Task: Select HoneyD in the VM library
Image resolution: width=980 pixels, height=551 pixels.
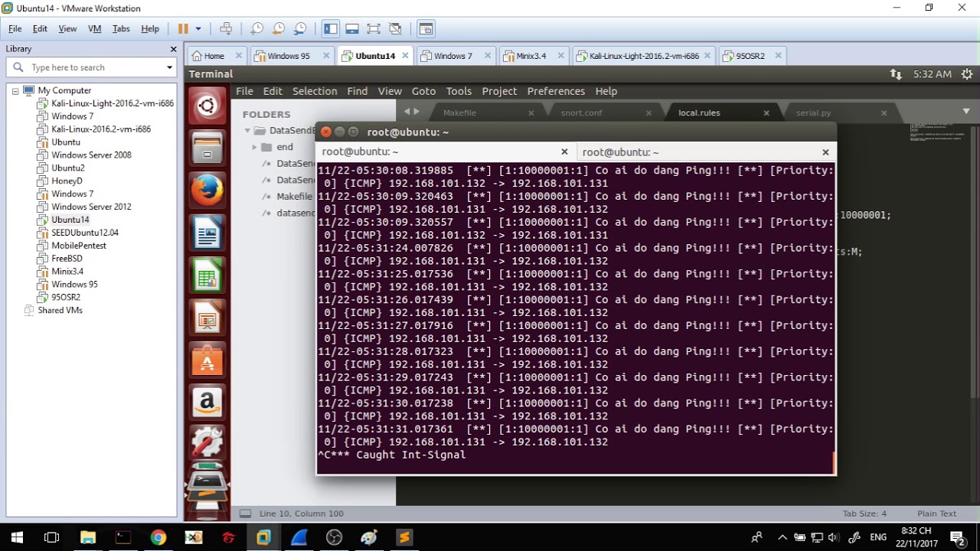Action: tap(67, 181)
